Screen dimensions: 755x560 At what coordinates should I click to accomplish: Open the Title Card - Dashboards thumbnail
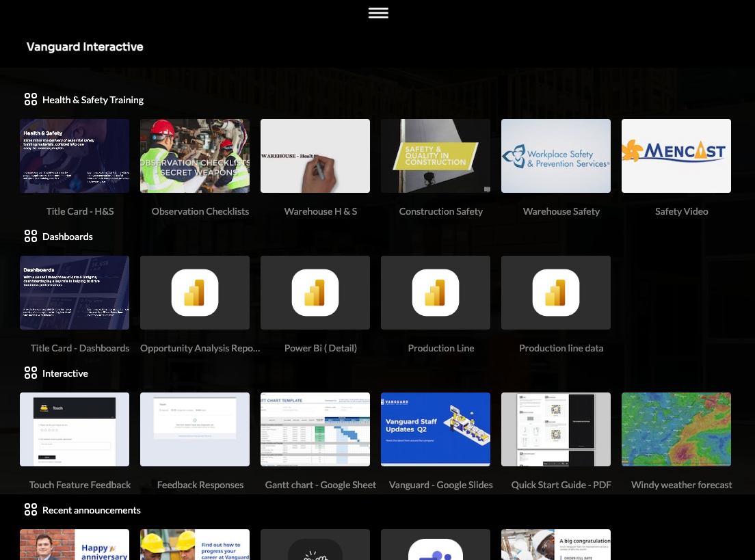pyautogui.click(x=75, y=293)
